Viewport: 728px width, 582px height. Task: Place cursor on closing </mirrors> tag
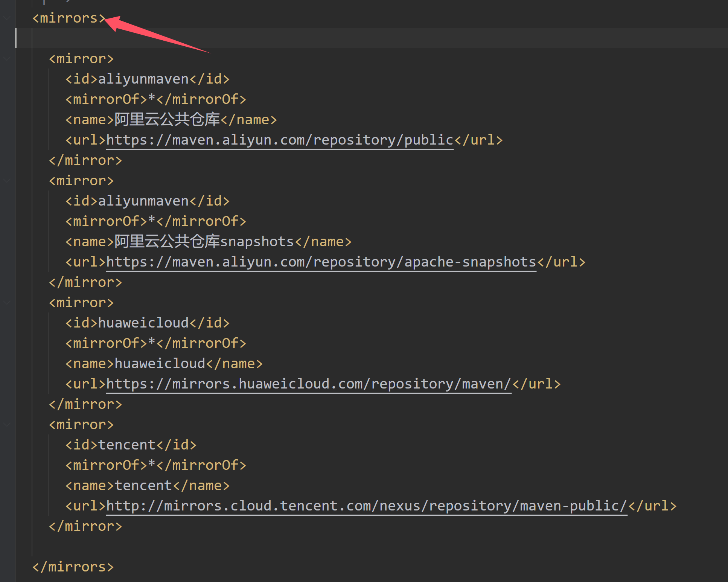[x=73, y=567]
